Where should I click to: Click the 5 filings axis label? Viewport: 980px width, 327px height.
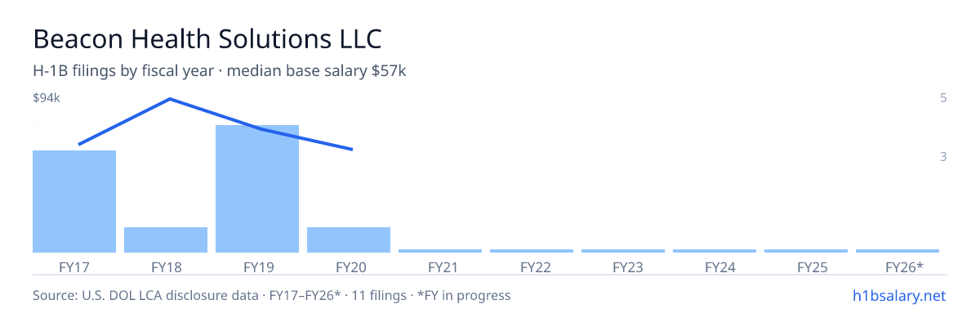point(943,98)
